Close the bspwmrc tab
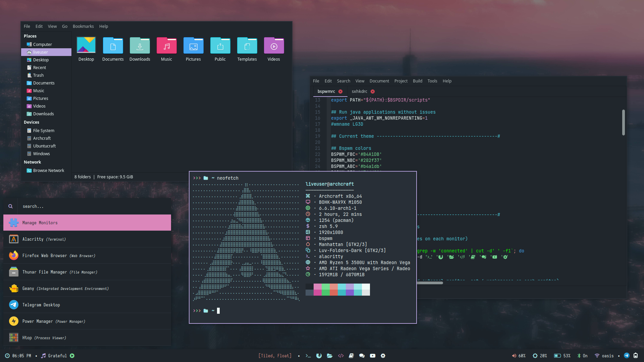This screenshot has height=362, width=644. tap(340, 92)
